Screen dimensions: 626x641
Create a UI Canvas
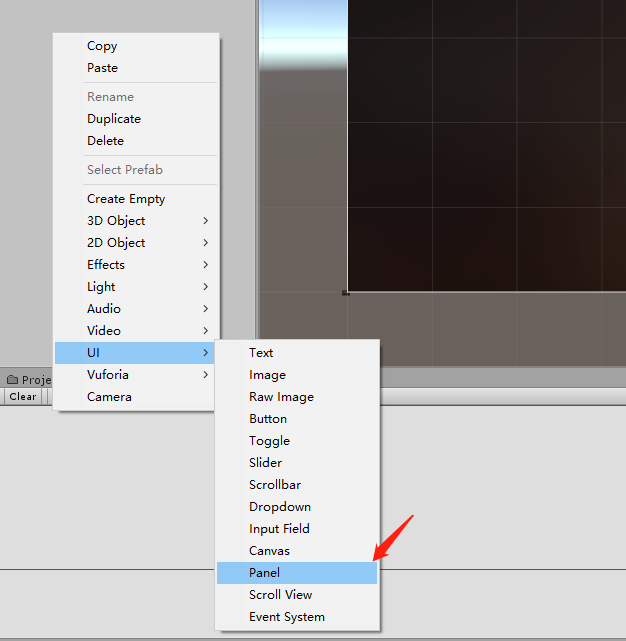coord(297,551)
